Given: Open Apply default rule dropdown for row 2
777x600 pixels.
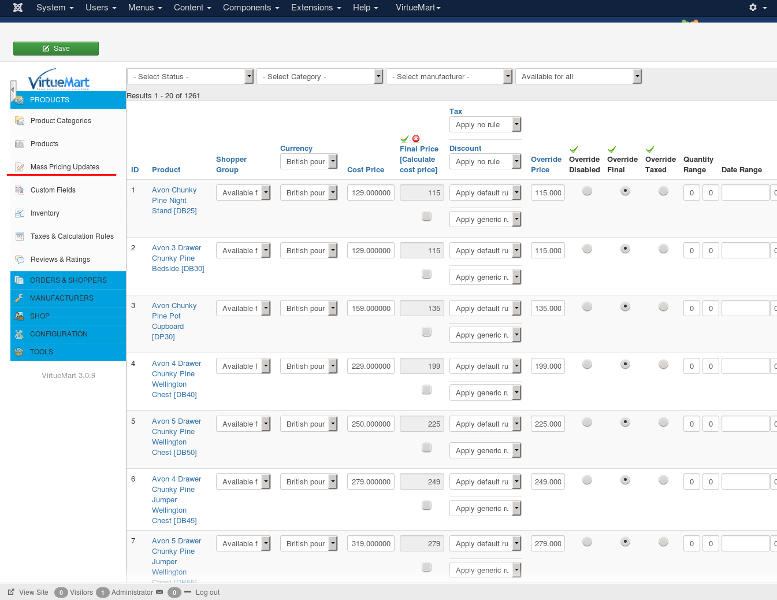Looking at the screenshot, I should (485, 251).
